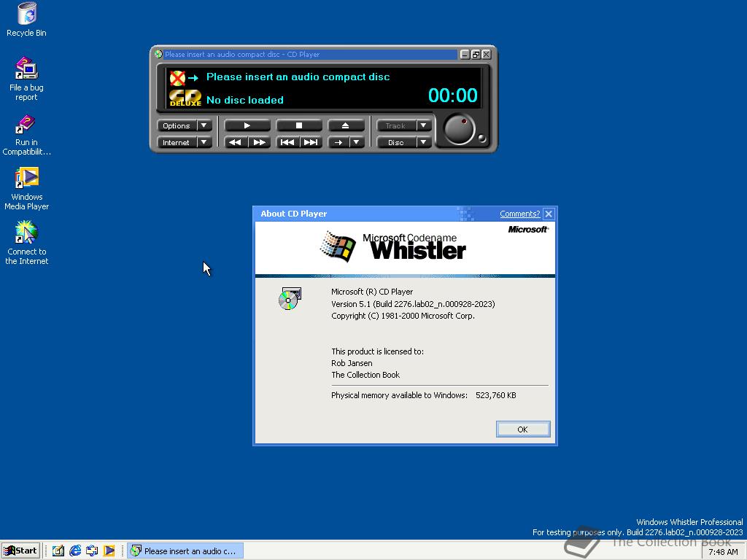Image resolution: width=747 pixels, height=560 pixels.
Task: Click the Windows flag logo in About dialog
Action: (338, 246)
